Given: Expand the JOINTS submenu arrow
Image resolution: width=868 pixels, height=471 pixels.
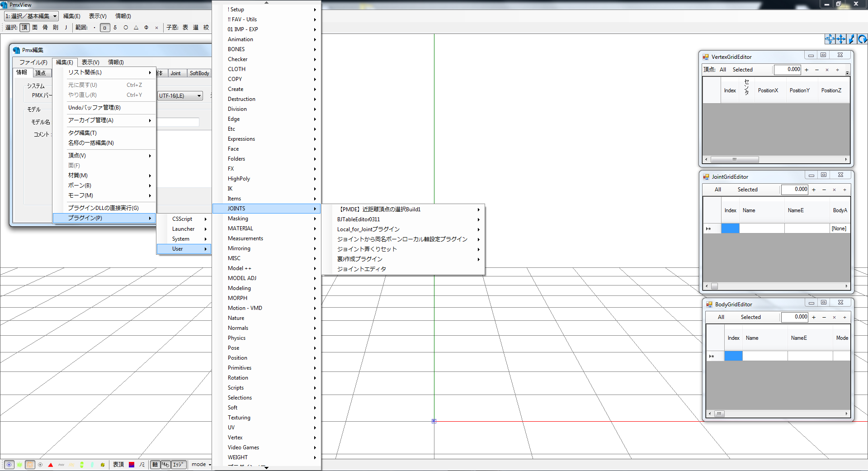Looking at the screenshot, I should [x=315, y=209].
